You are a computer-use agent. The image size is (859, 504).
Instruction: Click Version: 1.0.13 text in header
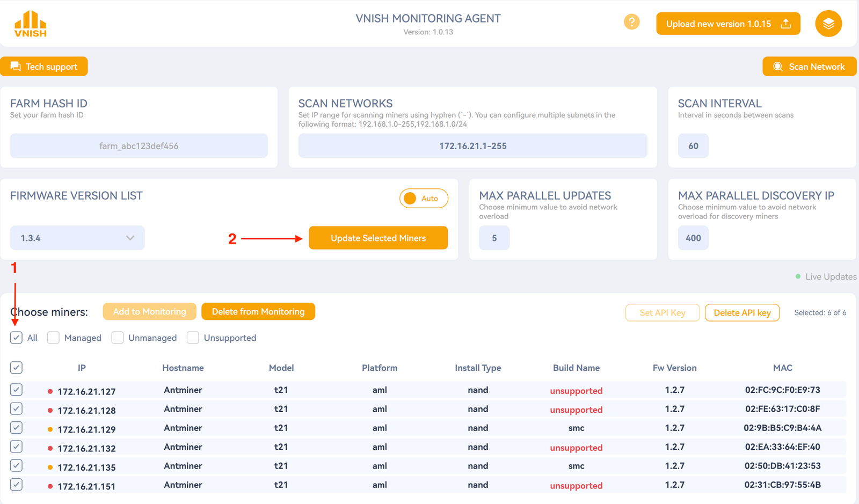click(428, 32)
